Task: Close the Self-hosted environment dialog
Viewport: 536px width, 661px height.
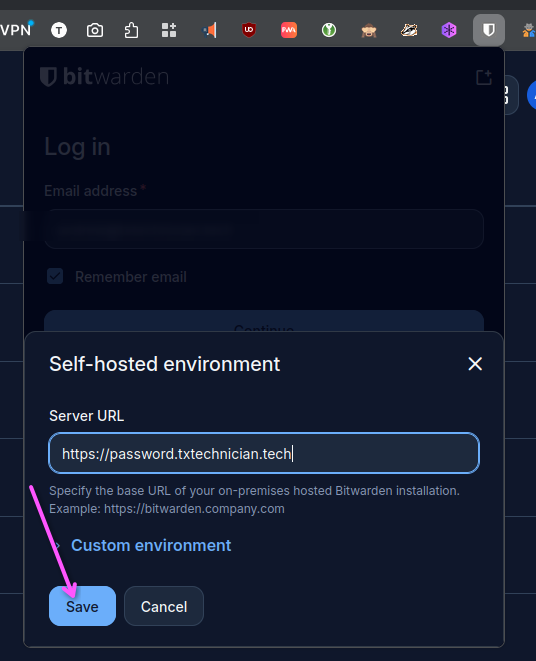Action: [475, 364]
